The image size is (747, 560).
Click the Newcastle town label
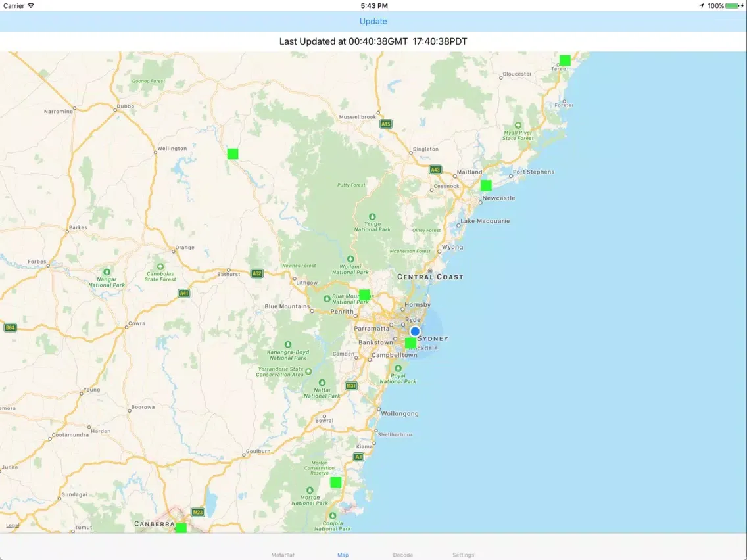click(x=498, y=198)
